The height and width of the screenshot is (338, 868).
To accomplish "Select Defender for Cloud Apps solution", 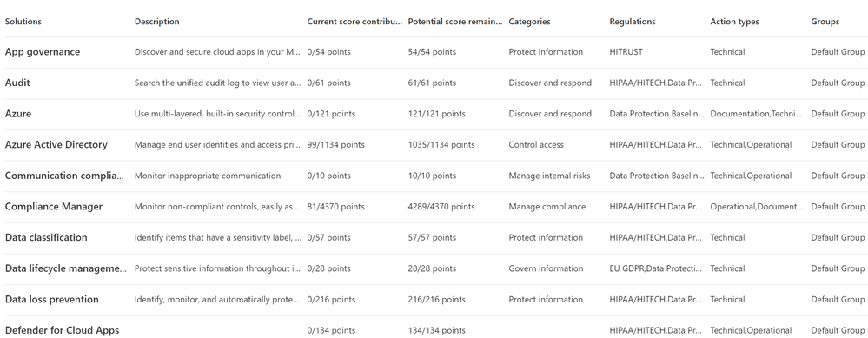I will coord(62,331).
